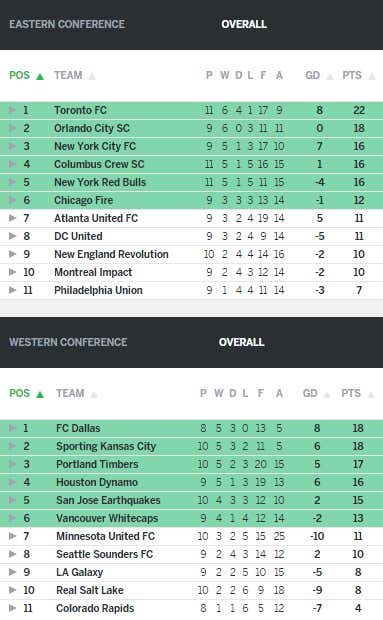Select Western Conference OVERALL tab
This screenshot has width=383, height=620.
241,342
